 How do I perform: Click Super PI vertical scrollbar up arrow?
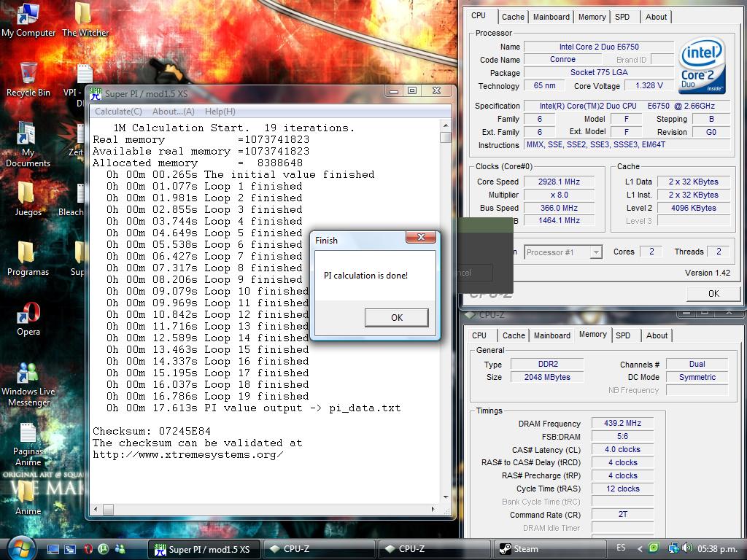446,125
